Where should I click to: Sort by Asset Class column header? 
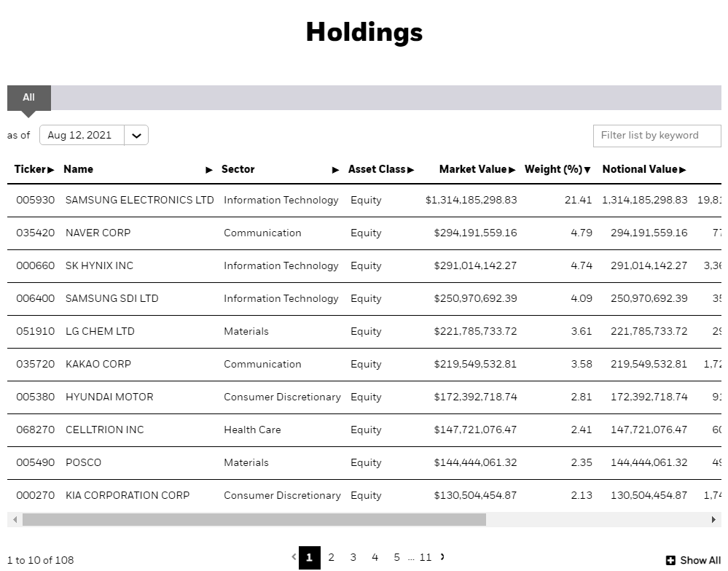[x=380, y=169]
